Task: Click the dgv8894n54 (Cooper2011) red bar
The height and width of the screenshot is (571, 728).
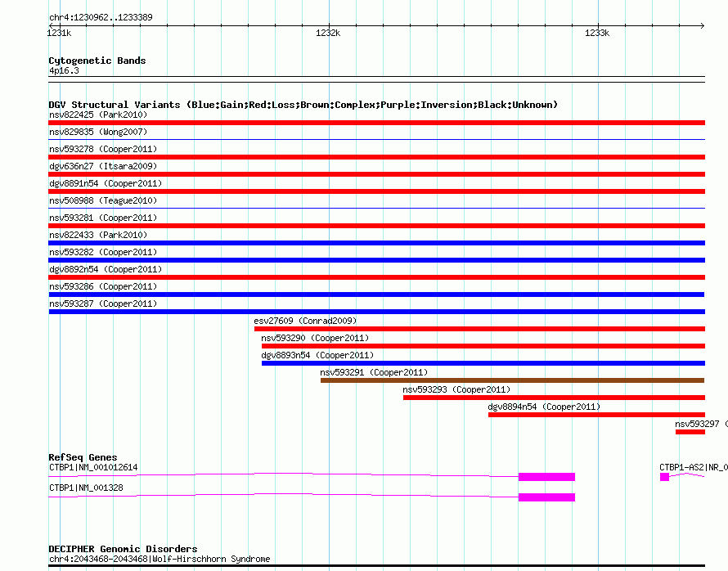Action: pos(596,415)
